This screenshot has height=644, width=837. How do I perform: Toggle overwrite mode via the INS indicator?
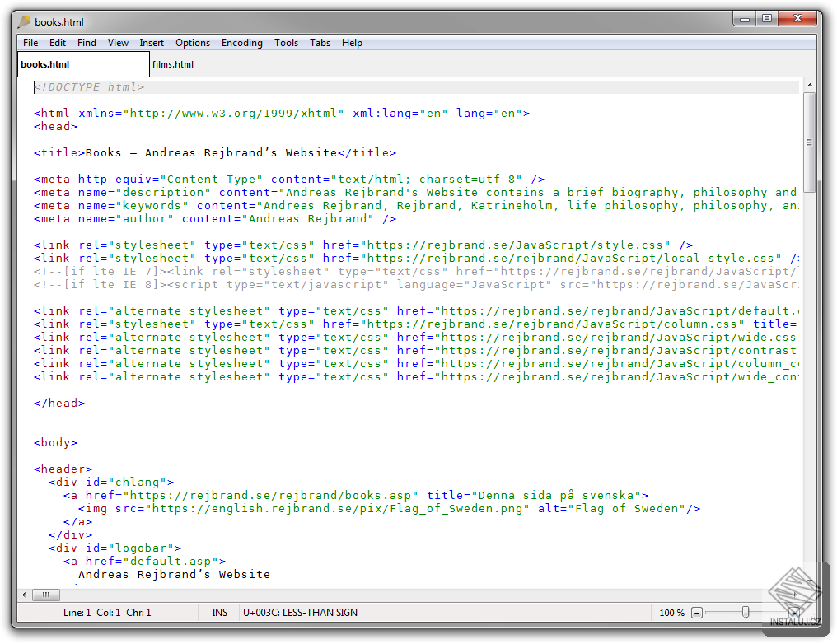click(219, 612)
